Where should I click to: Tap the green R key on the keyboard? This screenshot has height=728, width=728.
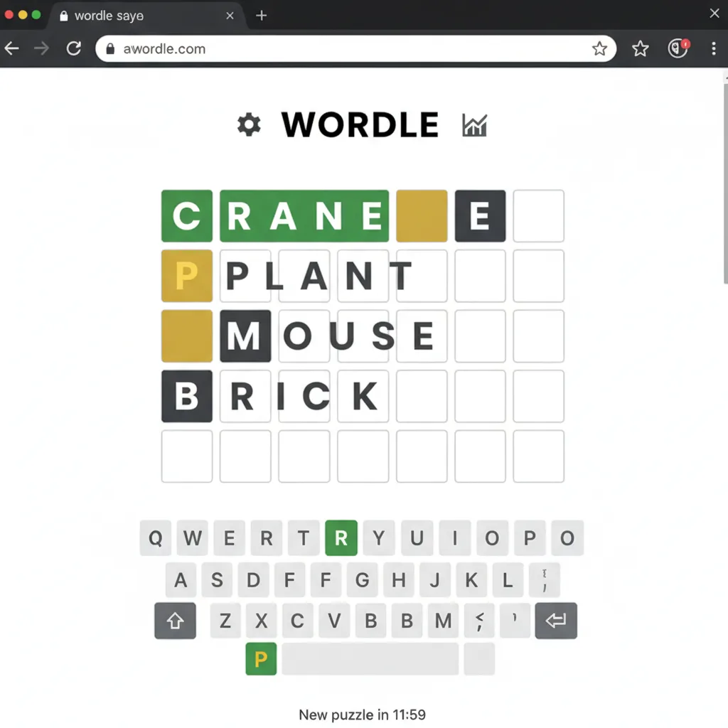(x=341, y=538)
